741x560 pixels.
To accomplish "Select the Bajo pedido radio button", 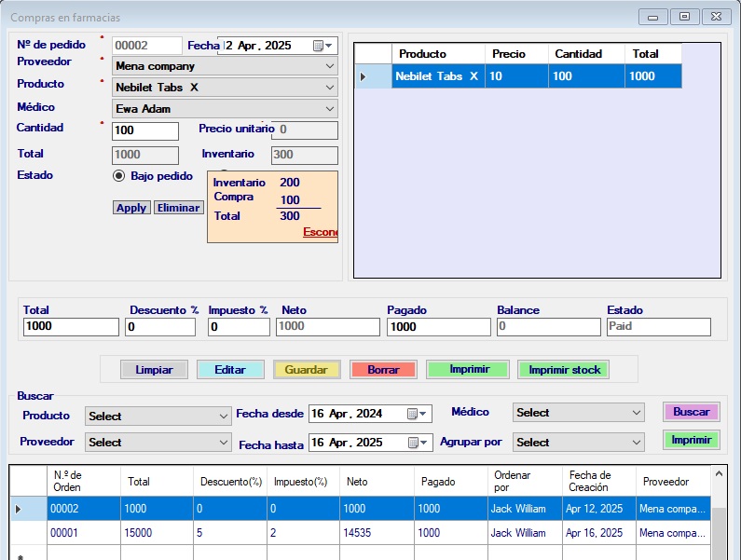I will pyautogui.click(x=119, y=176).
